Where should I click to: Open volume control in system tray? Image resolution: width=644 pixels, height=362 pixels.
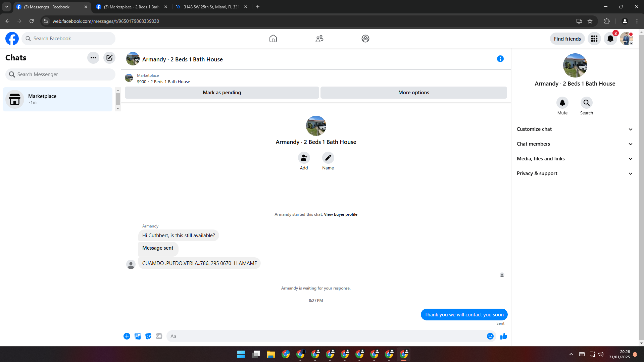point(601,354)
